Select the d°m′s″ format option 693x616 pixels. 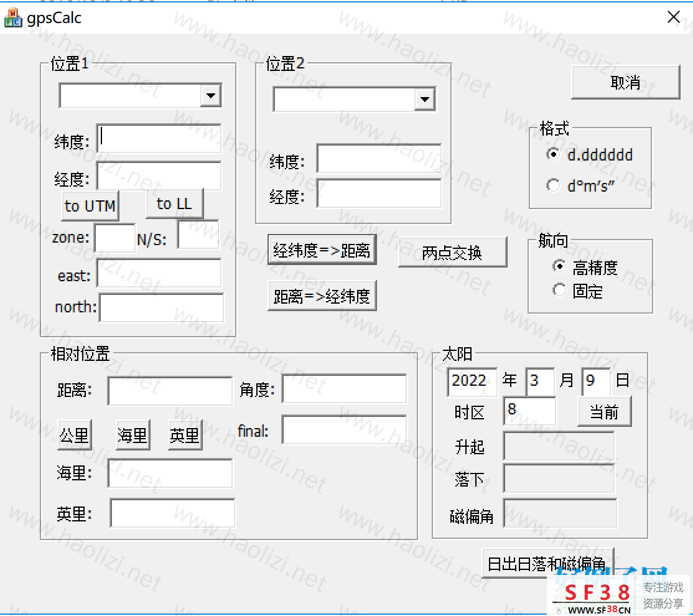(x=553, y=185)
